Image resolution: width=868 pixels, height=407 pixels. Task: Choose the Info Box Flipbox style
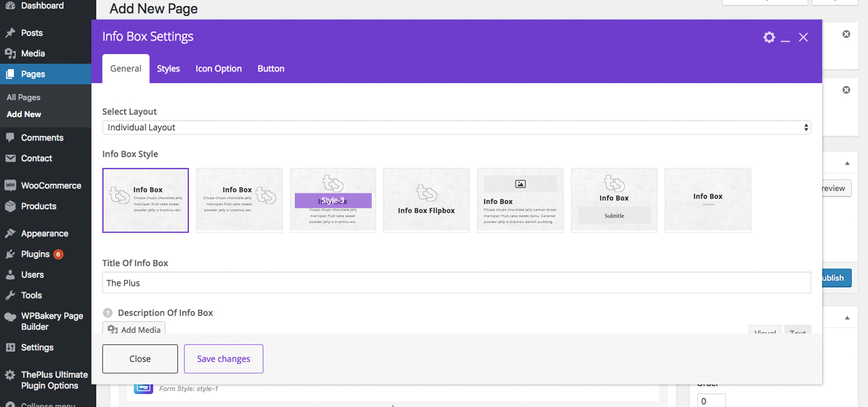(426, 200)
